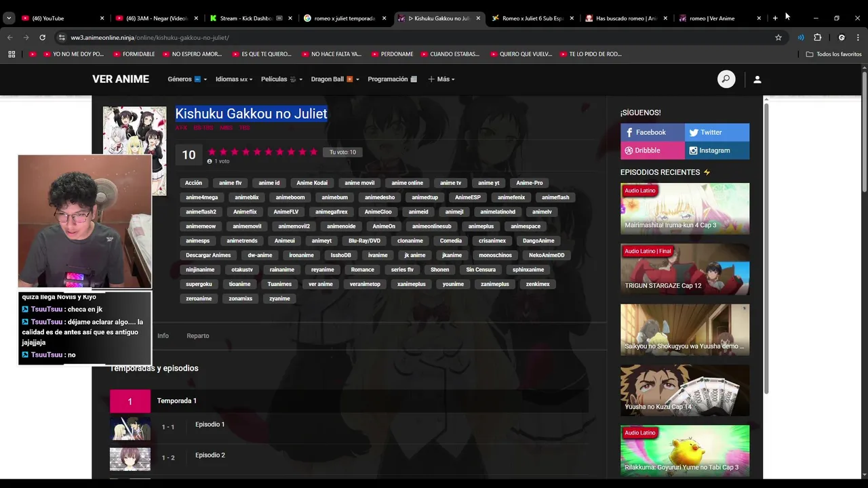Follow on Dribbble button

tap(652, 150)
